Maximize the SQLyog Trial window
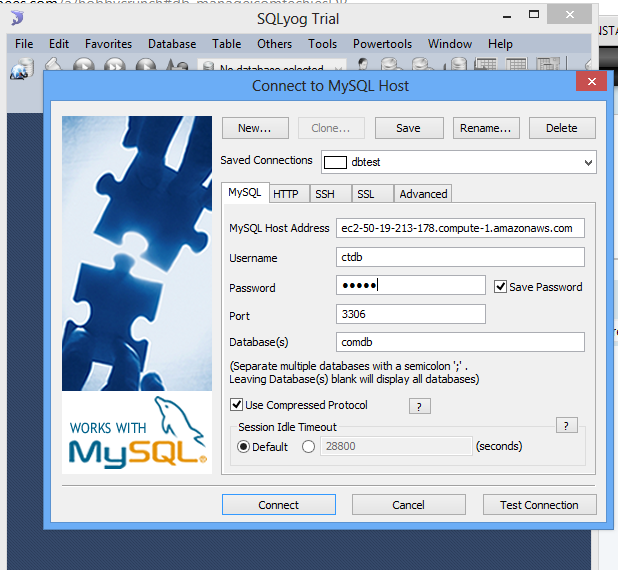The height and width of the screenshot is (570, 618). tap(534, 15)
